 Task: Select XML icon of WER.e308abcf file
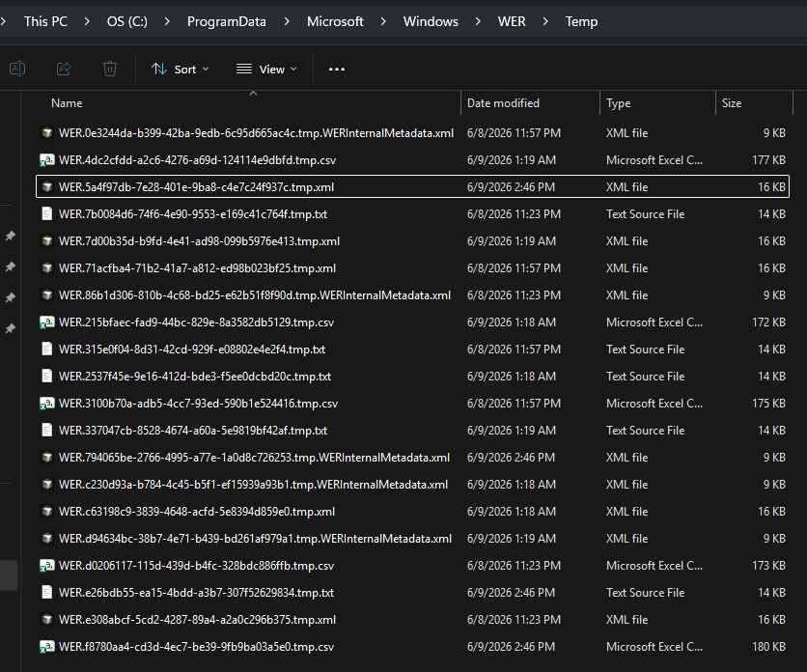(x=47, y=620)
